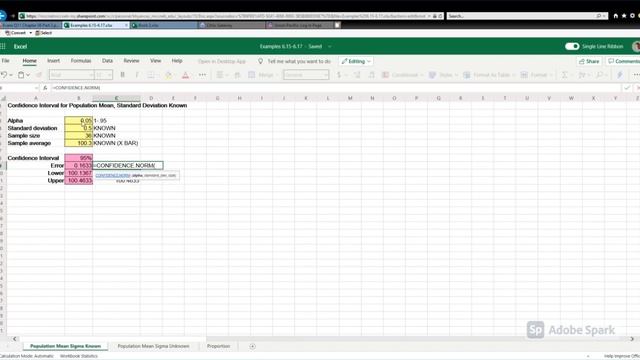640x360 pixels.
Task: Click the Tell me what you want to do box
Action: [295, 61]
